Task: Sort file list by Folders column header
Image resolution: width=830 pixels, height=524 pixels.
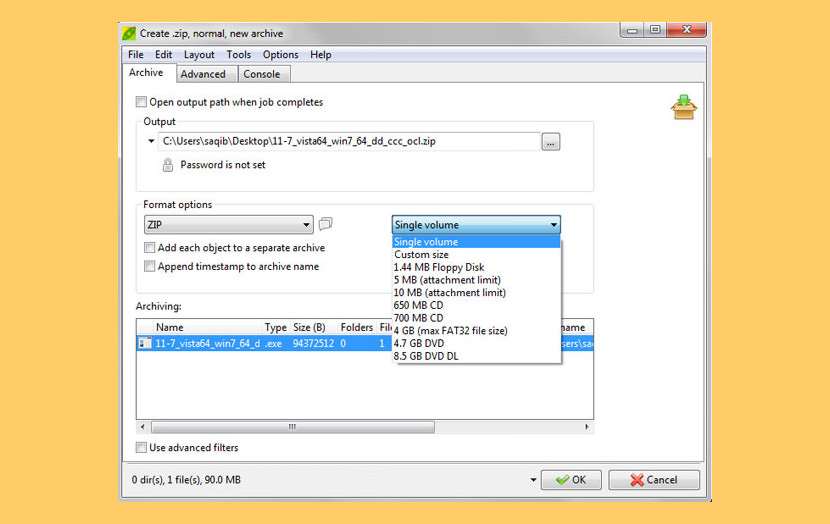Action: click(357, 327)
